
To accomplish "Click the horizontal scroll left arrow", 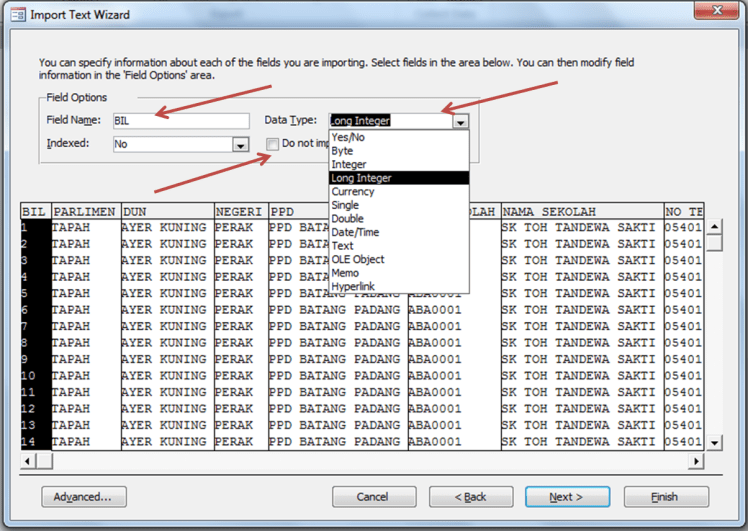I will click(28, 461).
